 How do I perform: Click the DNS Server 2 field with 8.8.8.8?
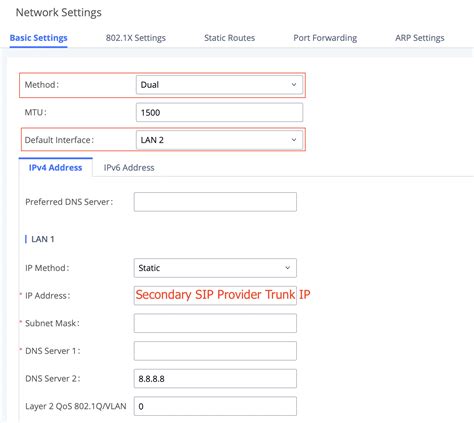tap(215, 379)
